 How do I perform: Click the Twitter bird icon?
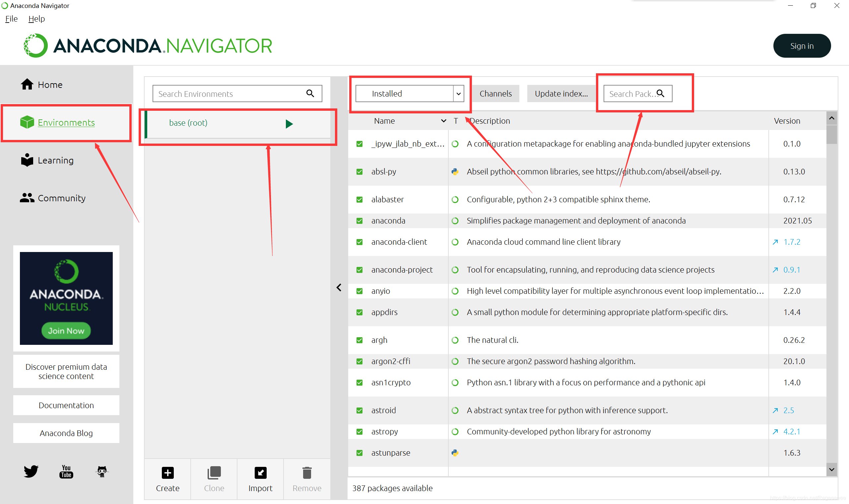(31, 472)
